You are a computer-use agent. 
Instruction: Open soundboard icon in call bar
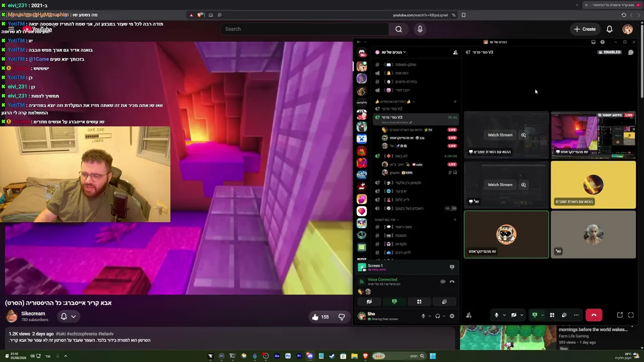point(564,315)
